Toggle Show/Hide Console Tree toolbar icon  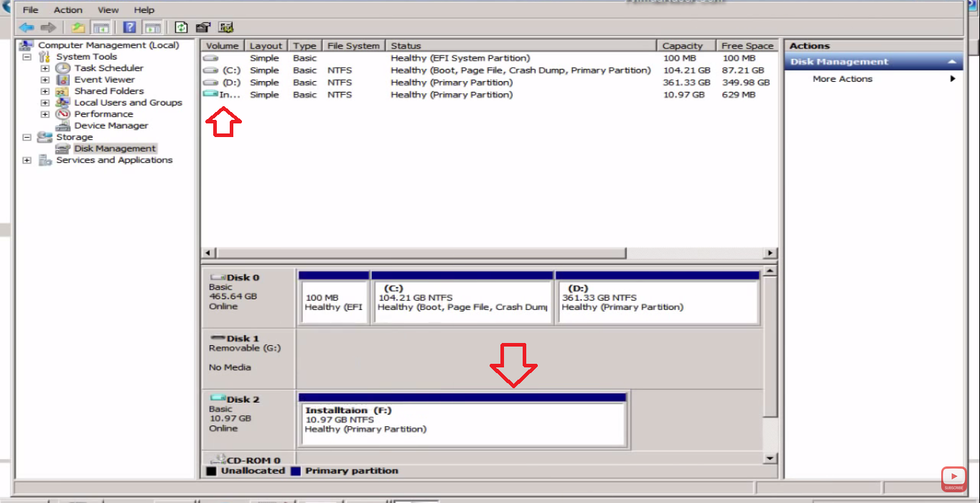[x=101, y=27]
